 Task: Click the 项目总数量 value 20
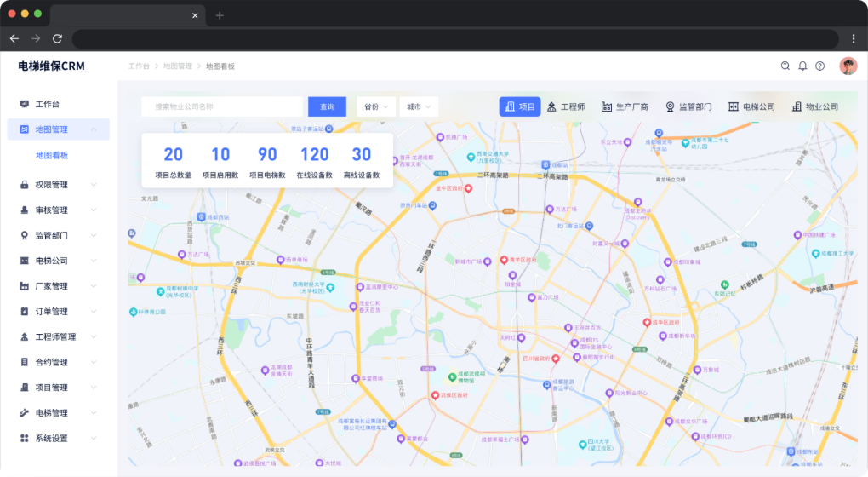click(174, 154)
